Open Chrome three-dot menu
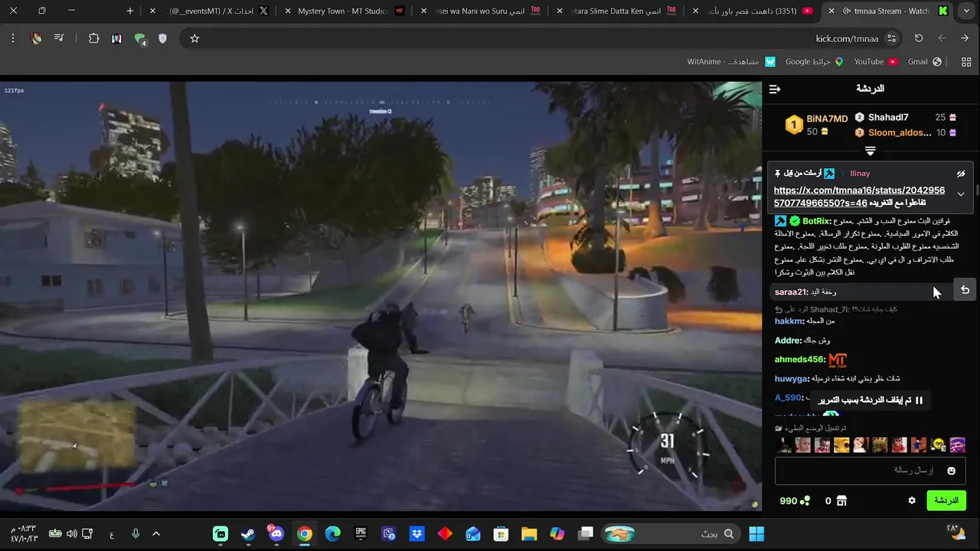 tap(13, 38)
